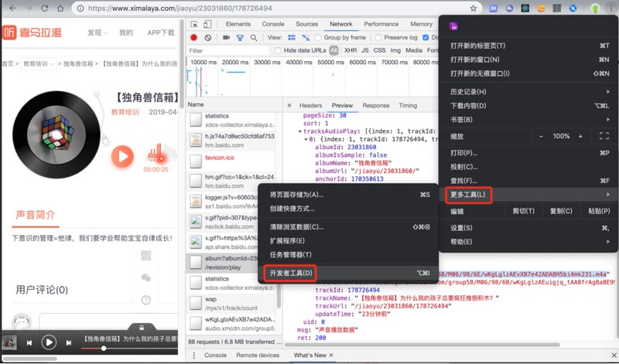This screenshot has width=619, height=364.
Task: Expand 帮助(E) submenu
Action: click(528, 242)
